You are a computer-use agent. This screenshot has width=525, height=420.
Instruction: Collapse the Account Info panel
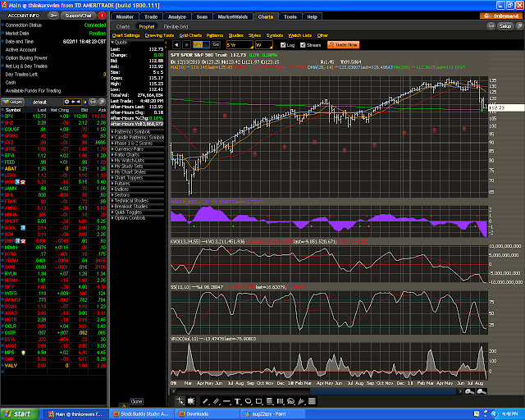[3, 16]
